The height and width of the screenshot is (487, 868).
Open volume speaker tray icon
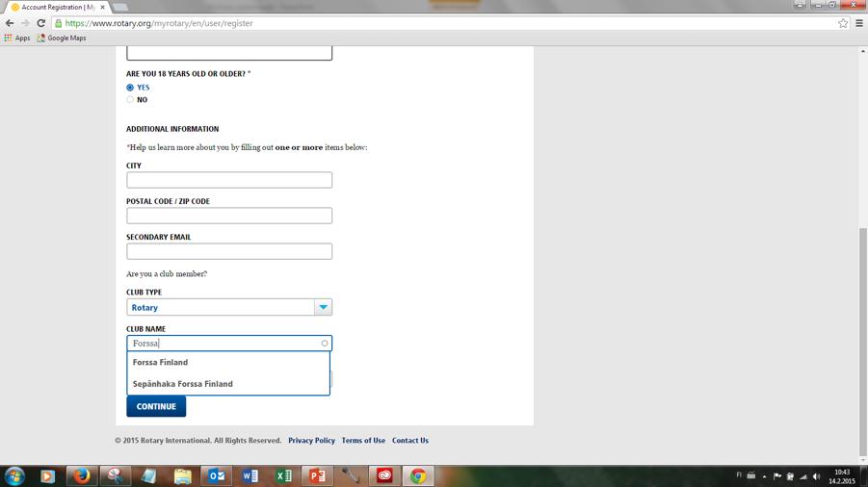coord(817,476)
